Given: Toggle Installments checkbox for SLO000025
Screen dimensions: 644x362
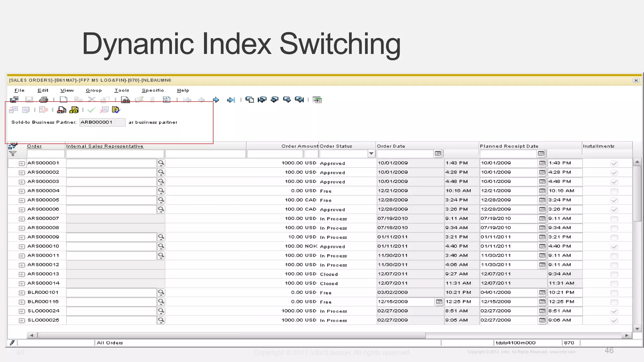Looking at the screenshot, I should [614, 320].
